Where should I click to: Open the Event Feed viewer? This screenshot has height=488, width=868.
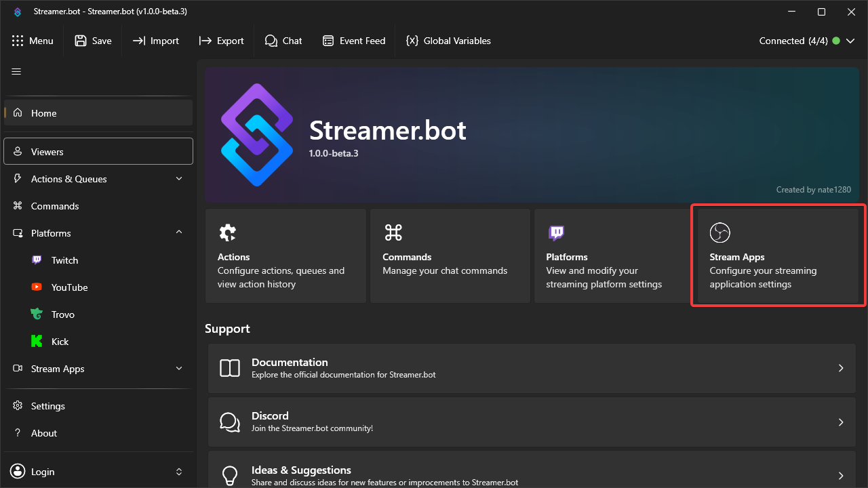point(353,41)
